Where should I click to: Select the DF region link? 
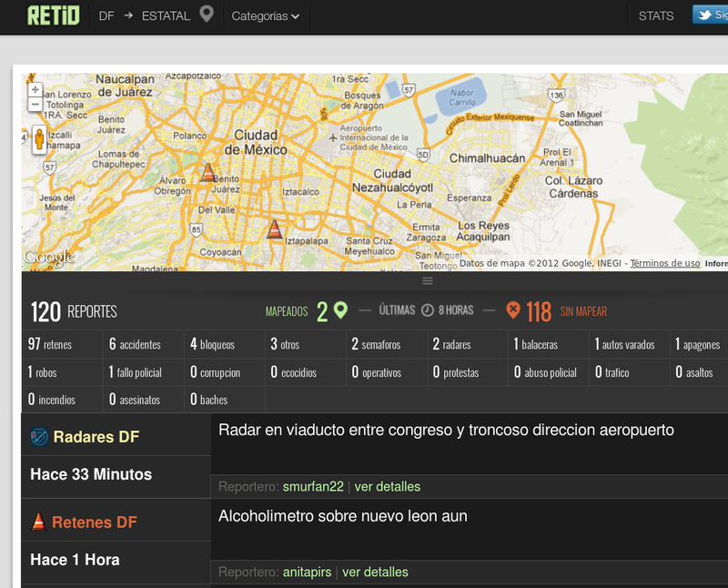(x=106, y=16)
